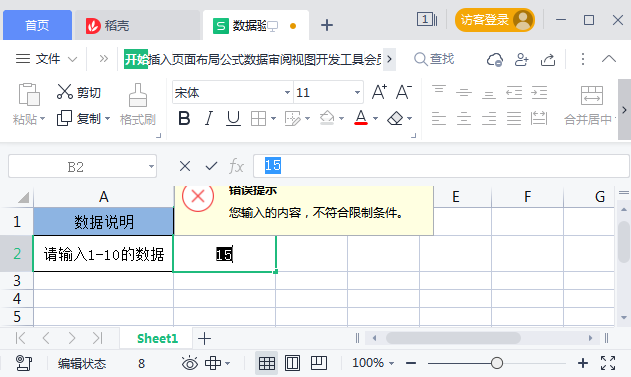Click the share export icon
631x377 pixels.
548,60
